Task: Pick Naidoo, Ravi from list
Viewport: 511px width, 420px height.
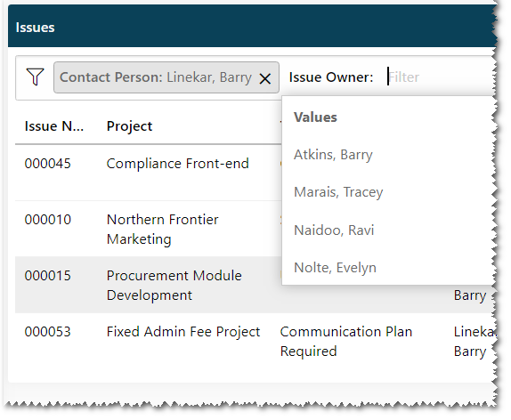Action: tap(334, 230)
